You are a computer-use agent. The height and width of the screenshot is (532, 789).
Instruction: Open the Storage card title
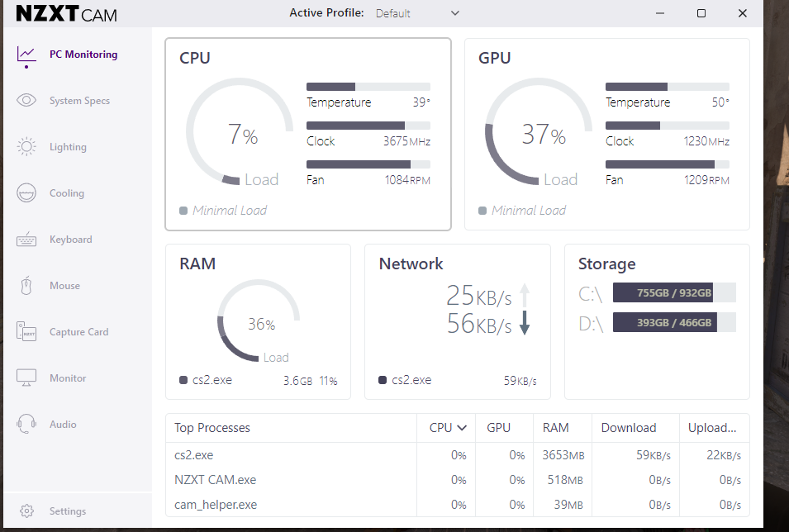(x=607, y=264)
